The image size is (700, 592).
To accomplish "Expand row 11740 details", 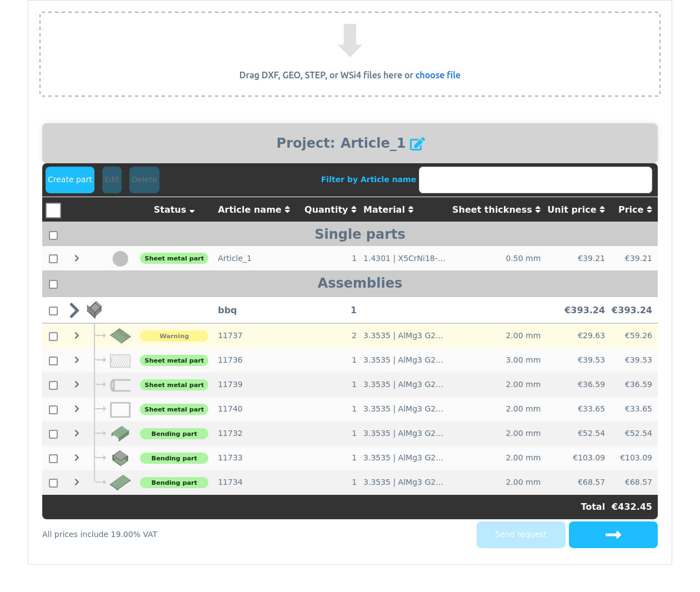I will click(77, 409).
